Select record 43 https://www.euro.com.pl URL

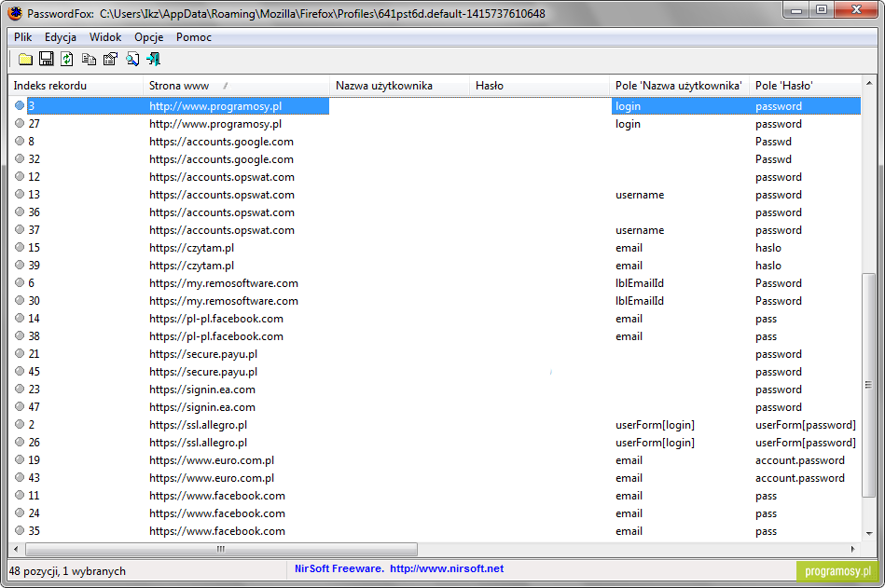[x=212, y=478]
